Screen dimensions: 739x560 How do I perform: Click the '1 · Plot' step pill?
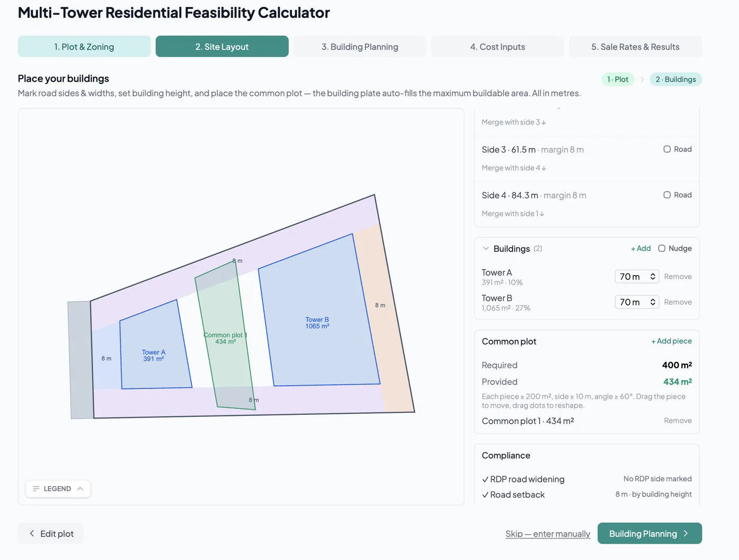618,79
